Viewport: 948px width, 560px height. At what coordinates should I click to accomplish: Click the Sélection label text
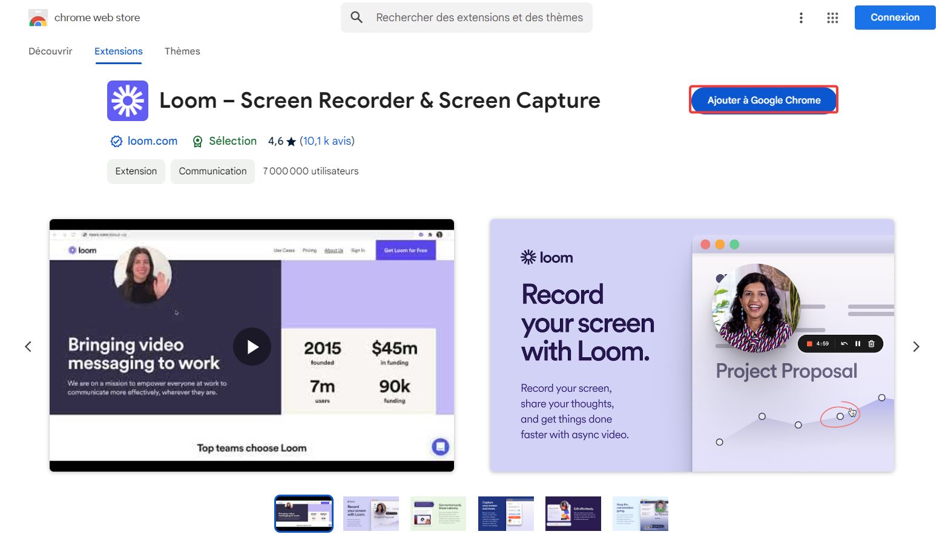point(232,141)
